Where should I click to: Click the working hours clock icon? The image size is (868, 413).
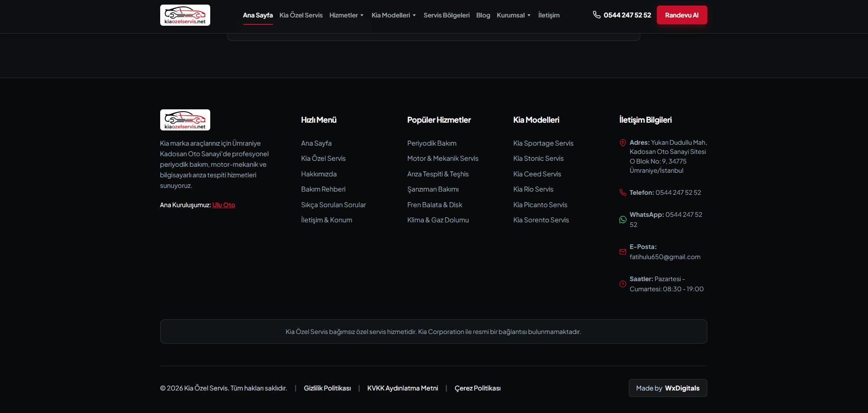(623, 284)
